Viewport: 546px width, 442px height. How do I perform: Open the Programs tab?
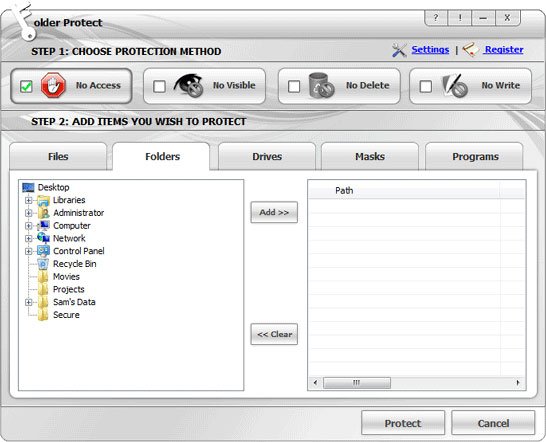click(x=475, y=157)
